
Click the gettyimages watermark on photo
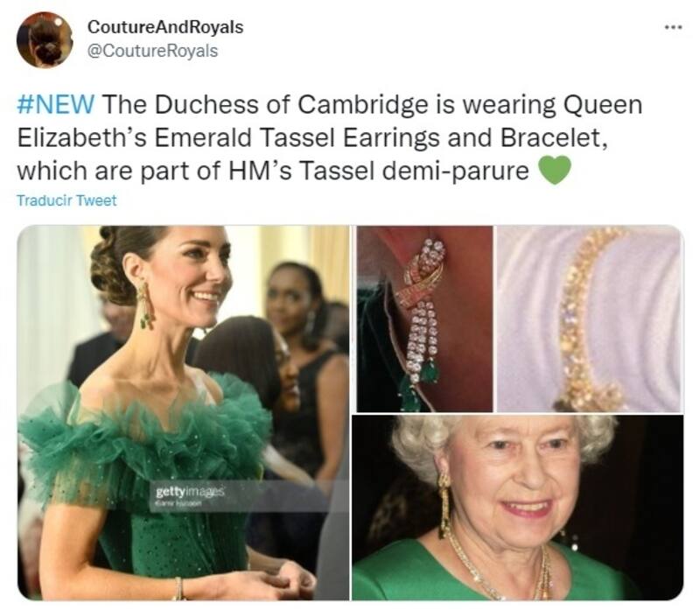[x=190, y=493]
